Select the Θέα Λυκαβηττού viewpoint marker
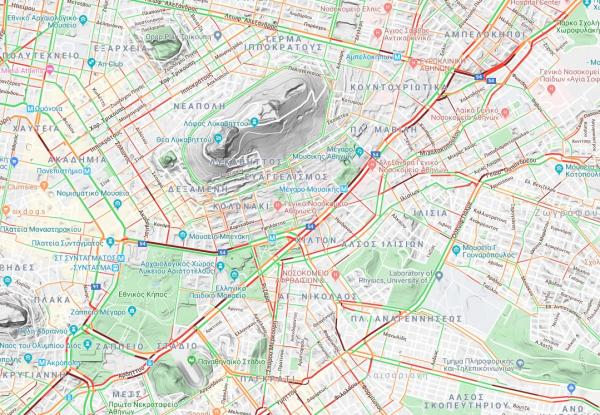Image resolution: width=600 pixels, height=415 pixels. [218, 138]
